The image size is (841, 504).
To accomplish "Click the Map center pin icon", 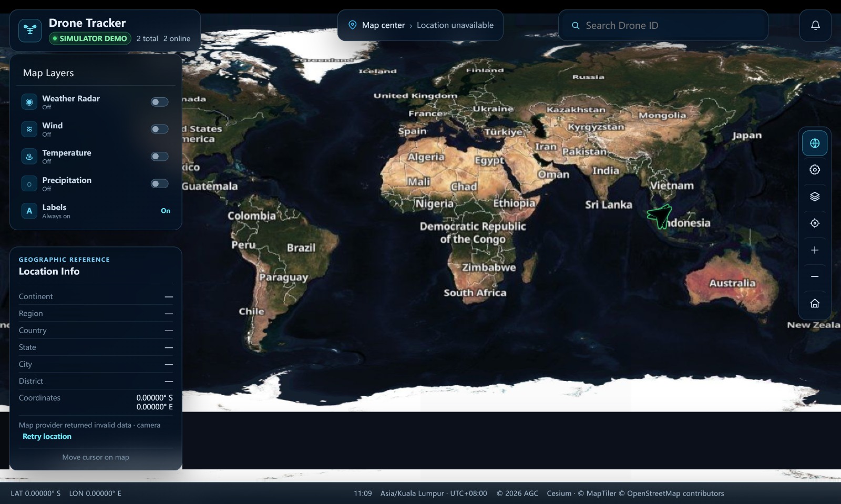I will (353, 25).
